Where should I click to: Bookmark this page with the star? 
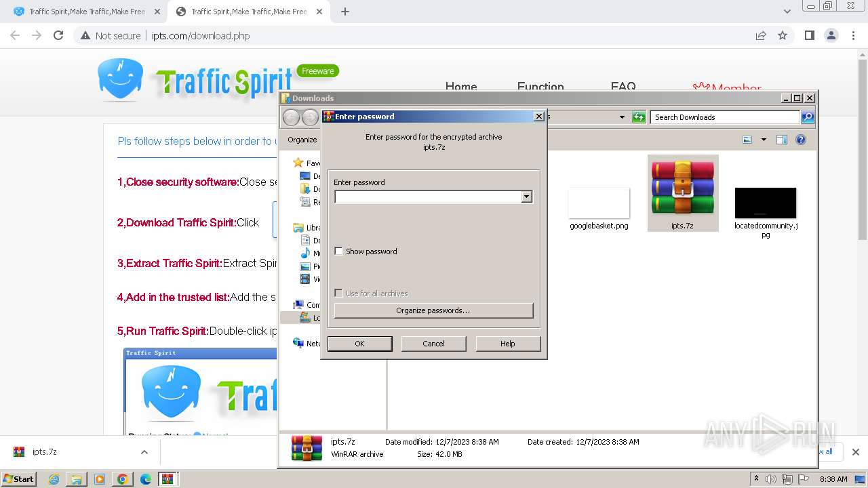[x=783, y=35]
